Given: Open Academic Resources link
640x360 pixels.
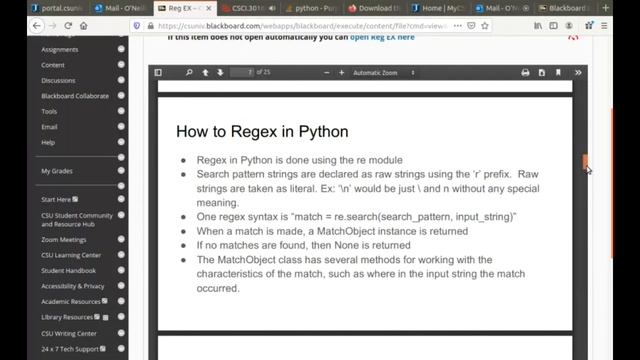Looking at the screenshot, I should (x=71, y=302).
